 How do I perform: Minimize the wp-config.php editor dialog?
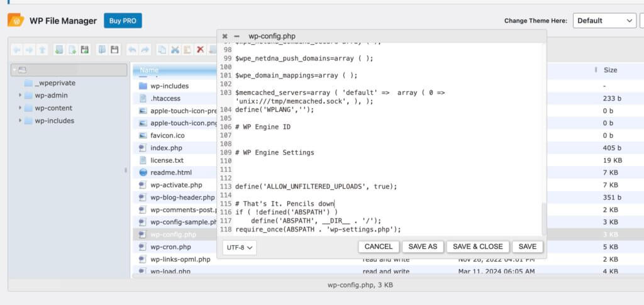click(236, 36)
